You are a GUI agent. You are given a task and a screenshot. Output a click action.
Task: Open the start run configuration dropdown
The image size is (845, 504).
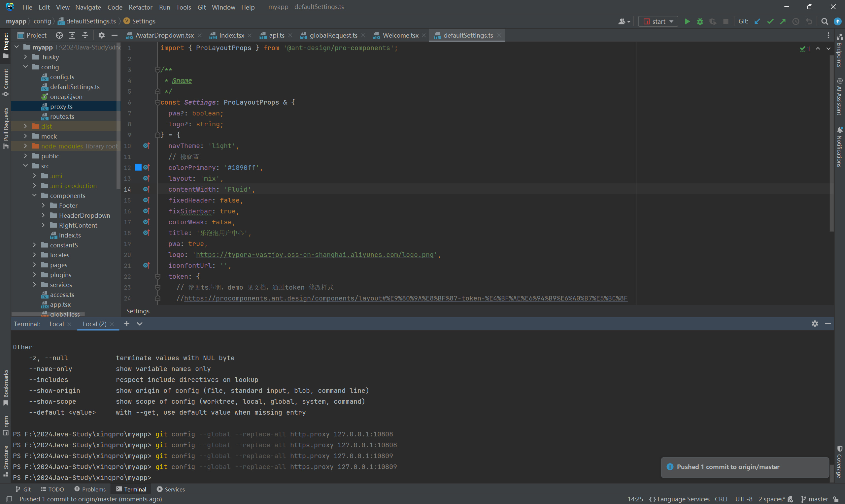tap(658, 21)
